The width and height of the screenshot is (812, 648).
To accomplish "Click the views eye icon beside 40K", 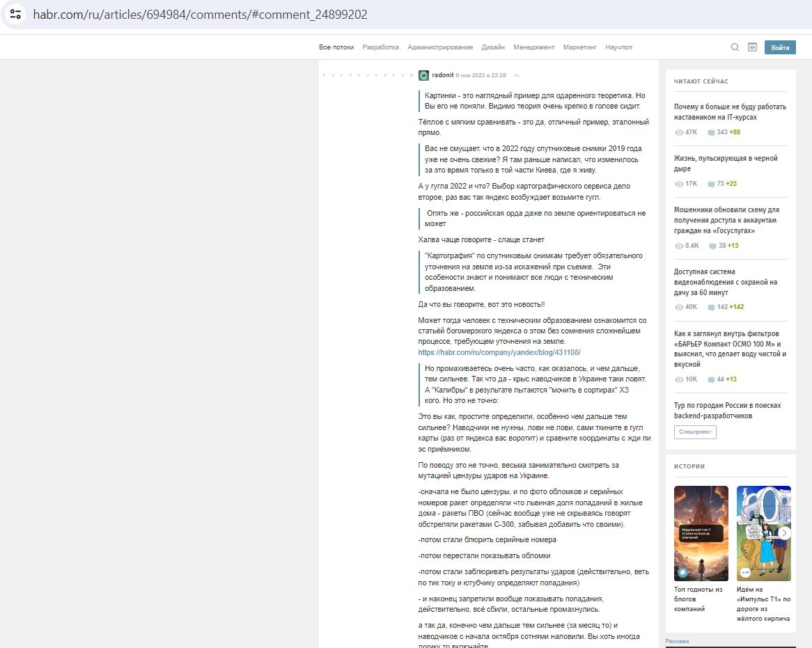I will pyautogui.click(x=679, y=308).
